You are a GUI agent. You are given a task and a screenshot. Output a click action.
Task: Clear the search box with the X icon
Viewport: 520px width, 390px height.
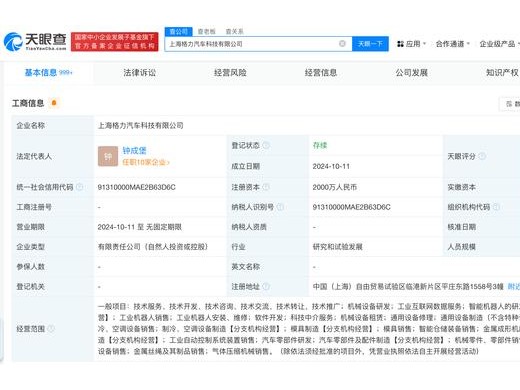342,44
